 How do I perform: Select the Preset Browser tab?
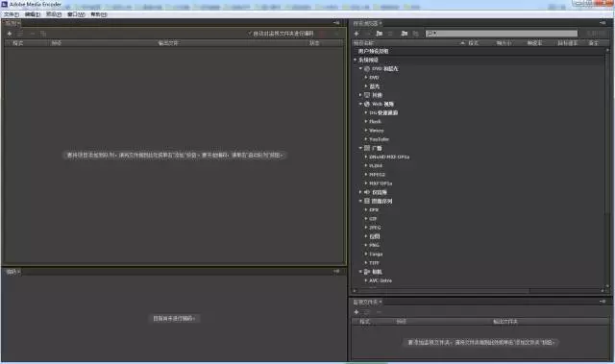click(x=367, y=23)
